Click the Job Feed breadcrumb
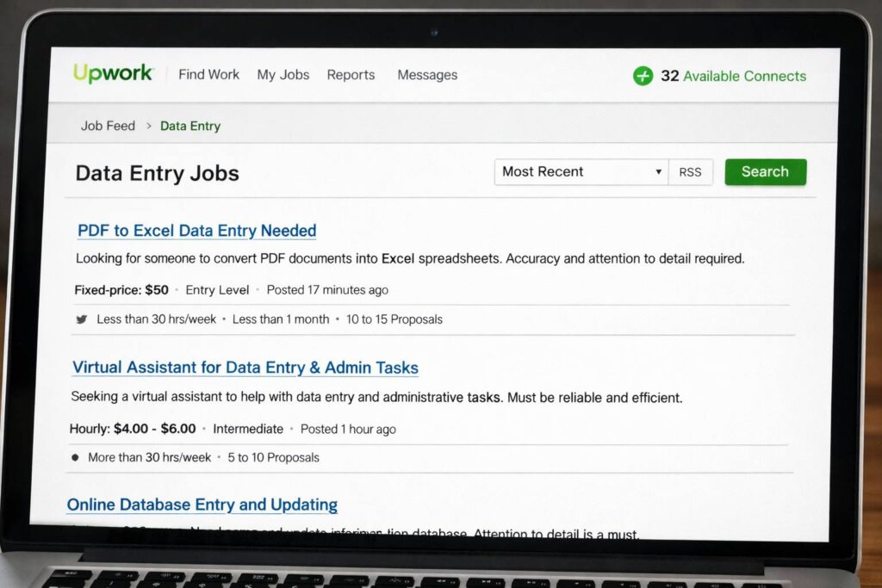Screen dimensions: 882x588 coord(108,126)
